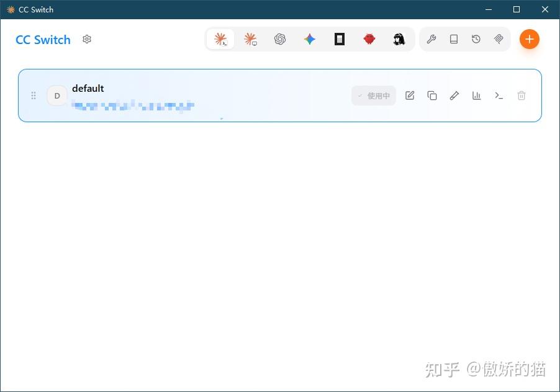Click the CC Switch heading title
The image size is (560, 392).
[43, 40]
